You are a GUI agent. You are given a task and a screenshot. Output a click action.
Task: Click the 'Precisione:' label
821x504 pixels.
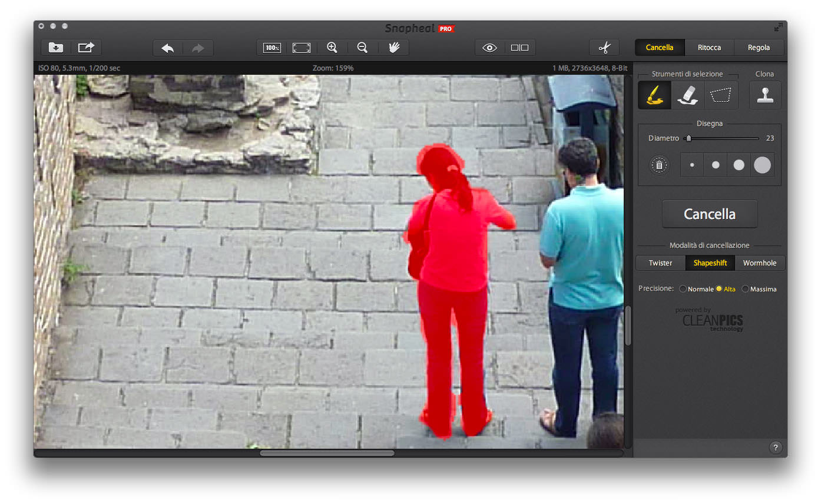[x=656, y=289]
